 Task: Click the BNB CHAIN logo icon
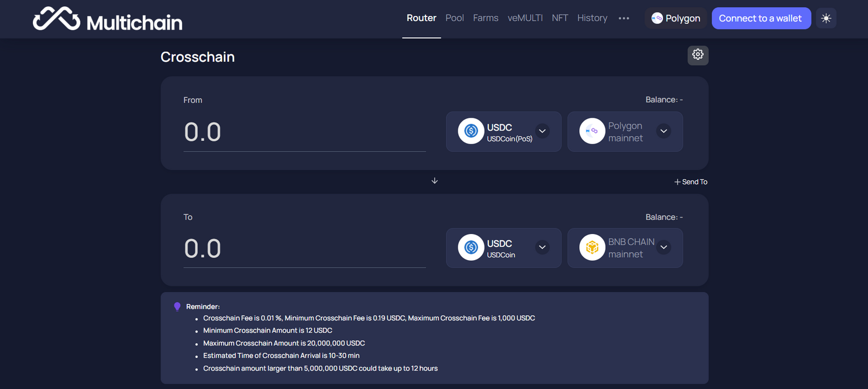tap(592, 248)
